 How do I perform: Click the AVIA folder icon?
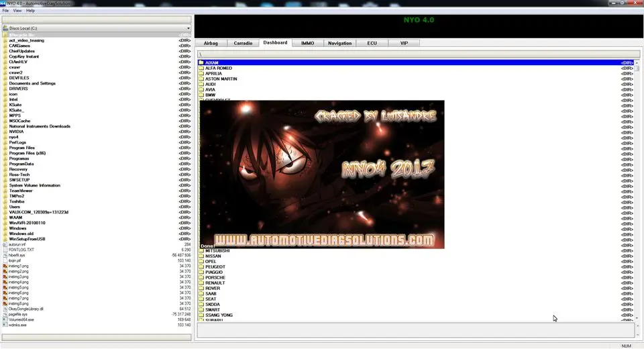click(x=201, y=90)
